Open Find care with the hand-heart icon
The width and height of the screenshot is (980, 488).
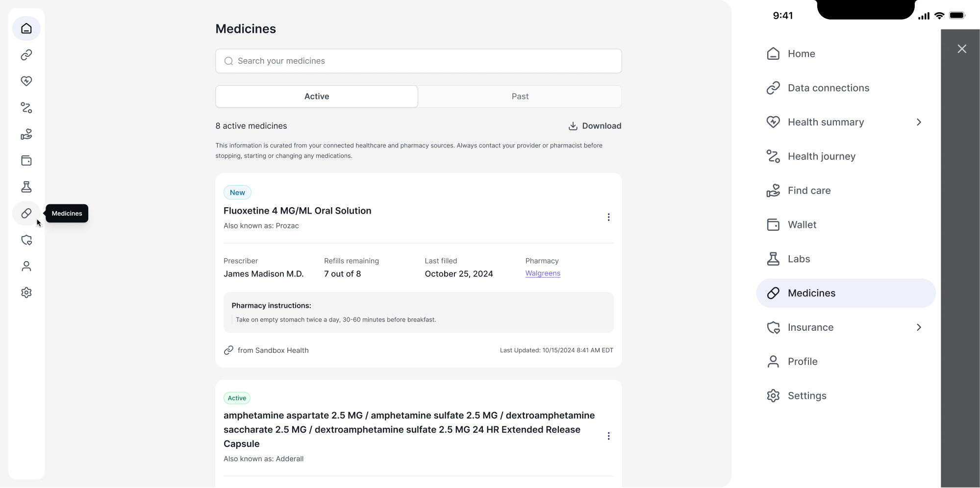[x=26, y=134]
